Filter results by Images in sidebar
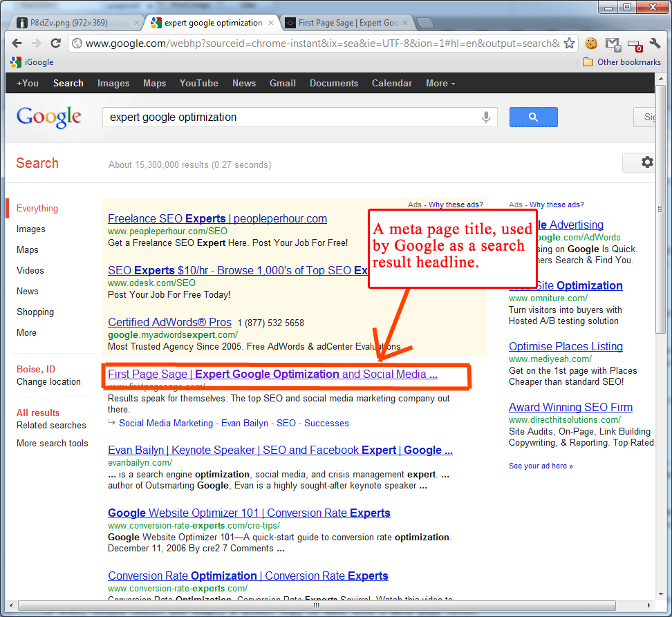This screenshot has width=672, height=617. [x=31, y=229]
